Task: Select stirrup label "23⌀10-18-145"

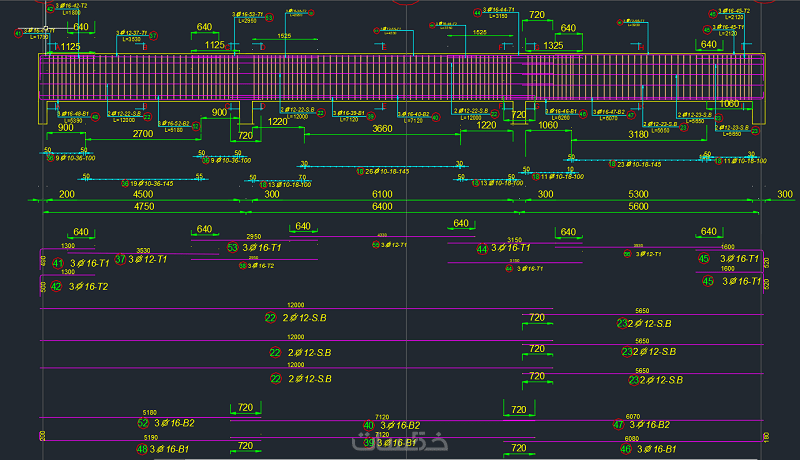Action: click(x=639, y=165)
